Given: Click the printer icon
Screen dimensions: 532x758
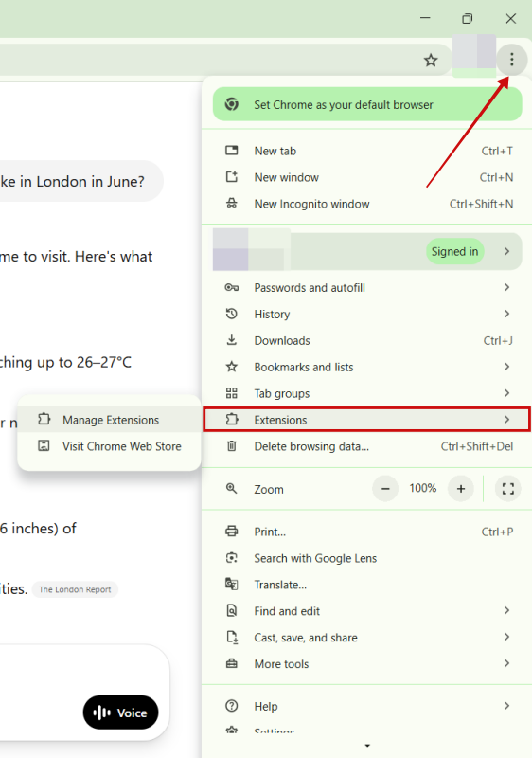Looking at the screenshot, I should pyautogui.click(x=232, y=532).
